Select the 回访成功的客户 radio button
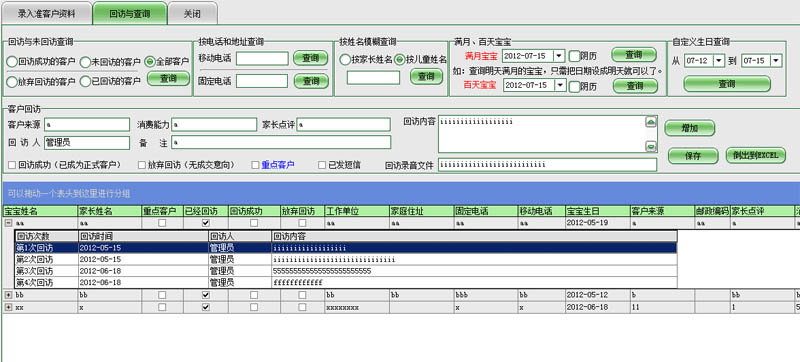Screen dimensions: 800x362 [x=12, y=62]
